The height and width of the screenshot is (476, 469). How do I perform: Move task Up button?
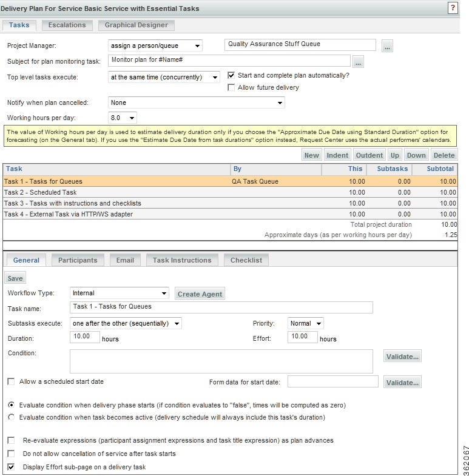pyautogui.click(x=395, y=155)
